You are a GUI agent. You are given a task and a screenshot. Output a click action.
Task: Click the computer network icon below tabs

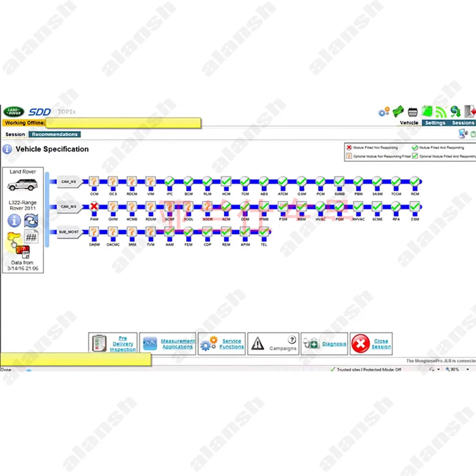pos(463,134)
